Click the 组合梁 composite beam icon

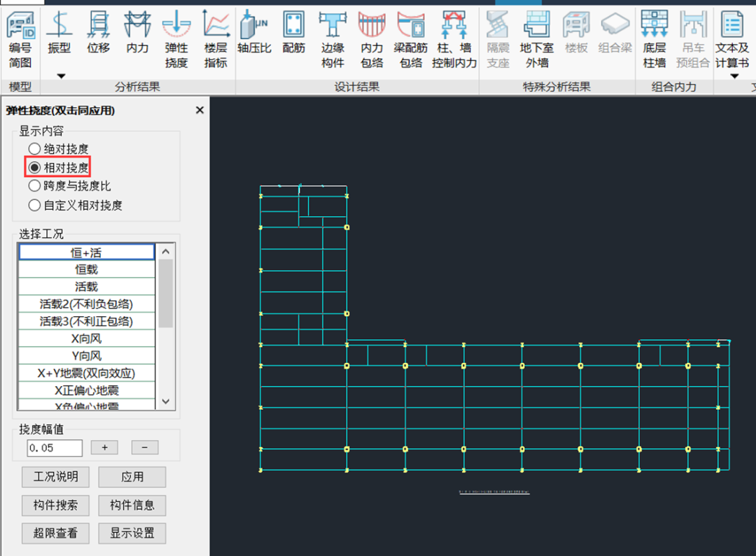(615, 34)
